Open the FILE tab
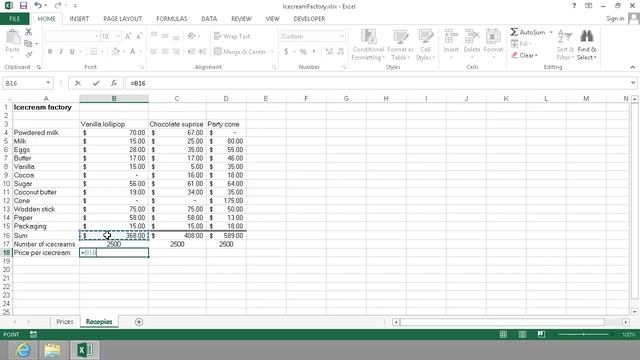This screenshot has width=640, height=360. pos(14,19)
